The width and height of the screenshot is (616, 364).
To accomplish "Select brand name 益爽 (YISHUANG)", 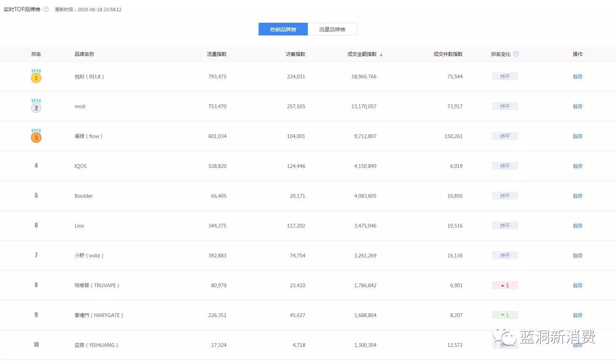I will coord(96,345).
